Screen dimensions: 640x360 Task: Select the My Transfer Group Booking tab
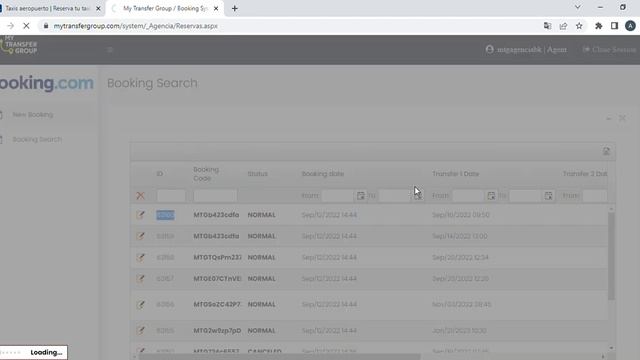[165, 8]
